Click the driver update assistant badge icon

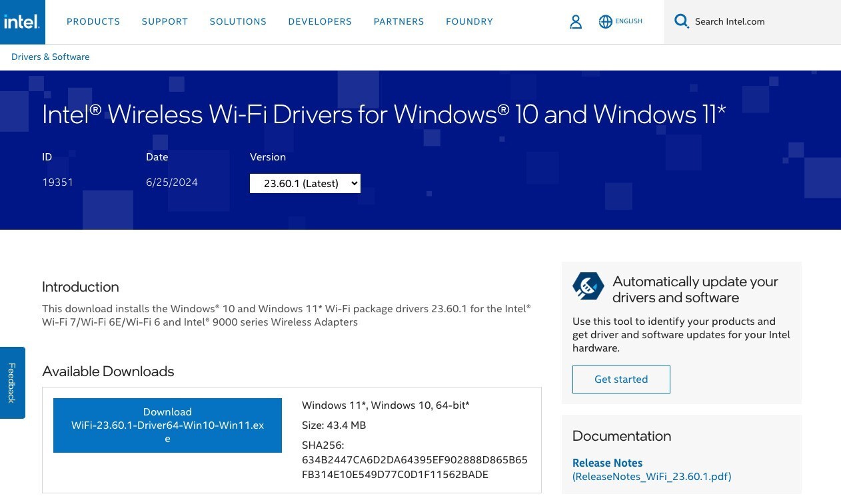(x=586, y=286)
